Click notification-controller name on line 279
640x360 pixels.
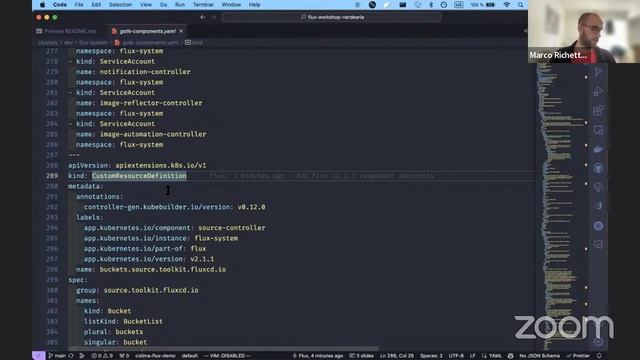coord(145,72)
